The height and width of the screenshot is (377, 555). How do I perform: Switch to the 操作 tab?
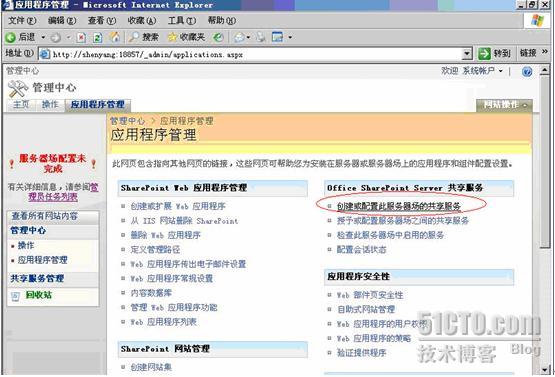[x=50, y=105]
